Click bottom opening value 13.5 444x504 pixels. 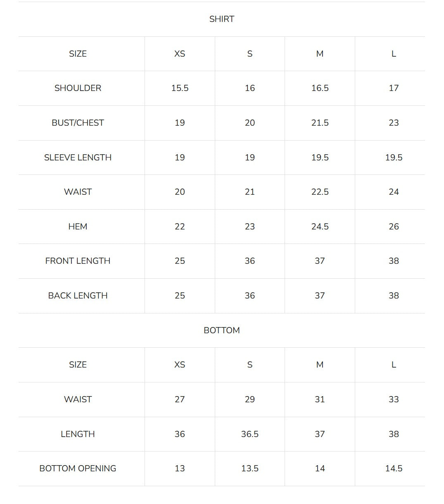(250, 468)
